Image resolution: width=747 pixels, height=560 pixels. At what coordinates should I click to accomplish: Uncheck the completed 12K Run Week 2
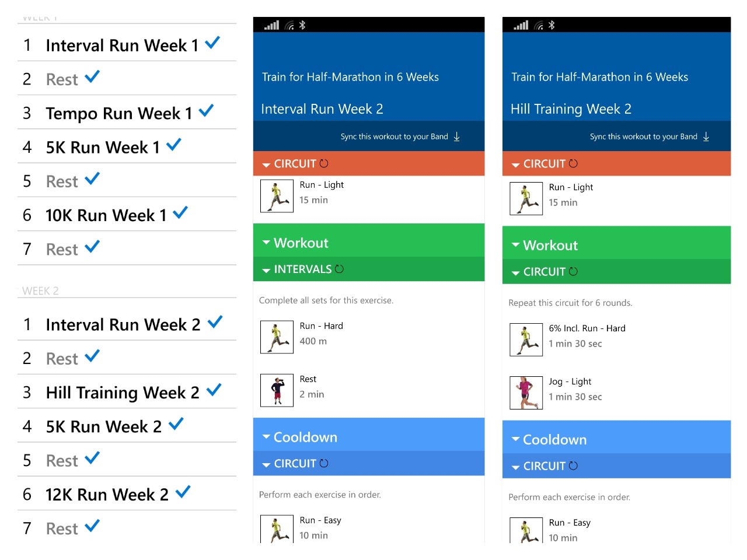183,491
